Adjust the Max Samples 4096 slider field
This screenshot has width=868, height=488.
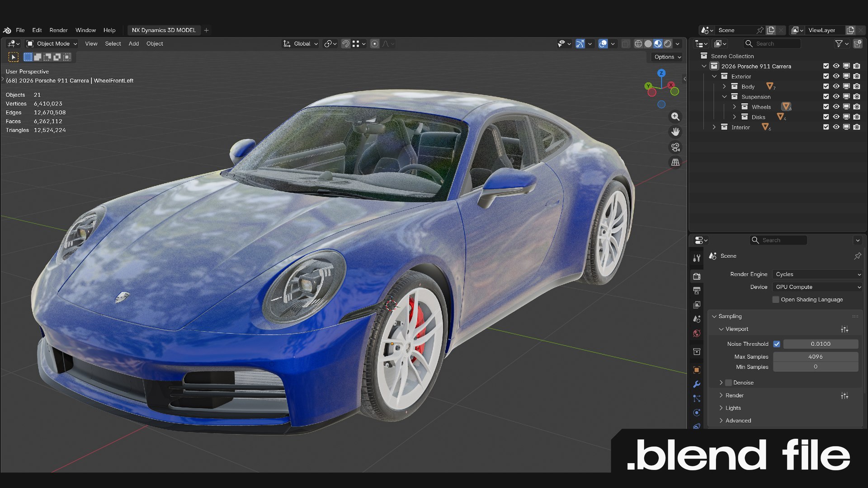pos(816,357)
